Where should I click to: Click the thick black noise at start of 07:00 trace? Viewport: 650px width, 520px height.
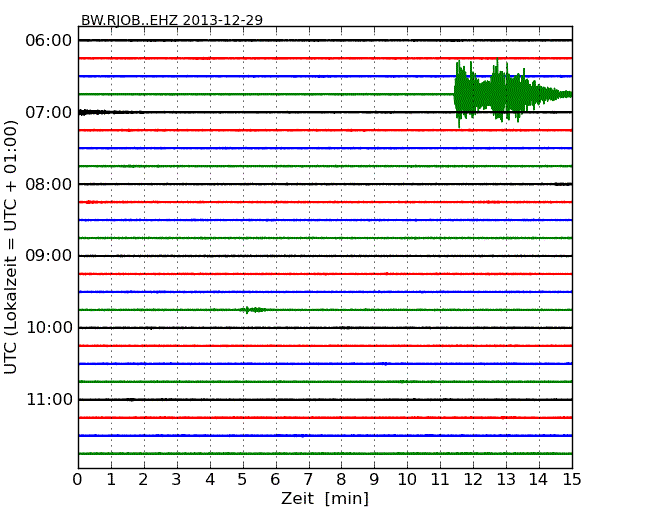93,112
